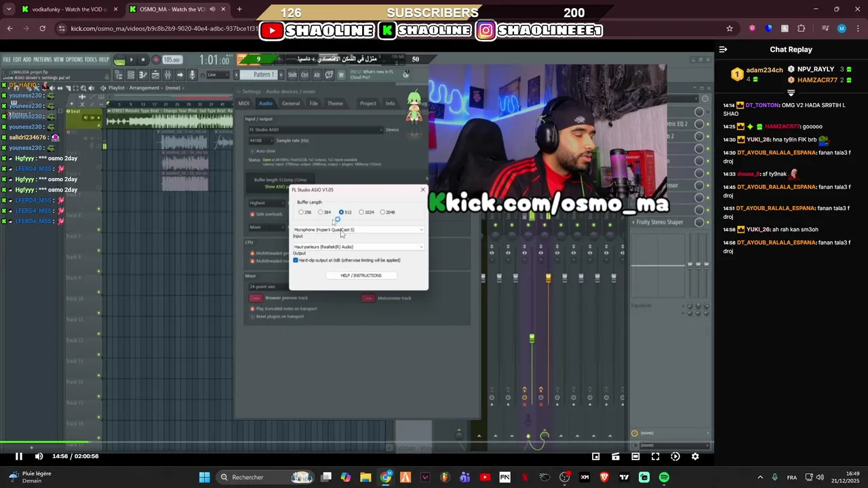
Task: Click the FL Studio stop transport button
Action: click(x=142, y=60)
